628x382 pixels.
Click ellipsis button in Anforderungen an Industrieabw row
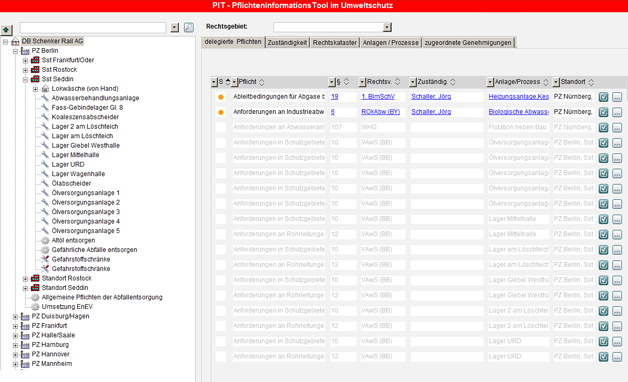pos(617,112)
